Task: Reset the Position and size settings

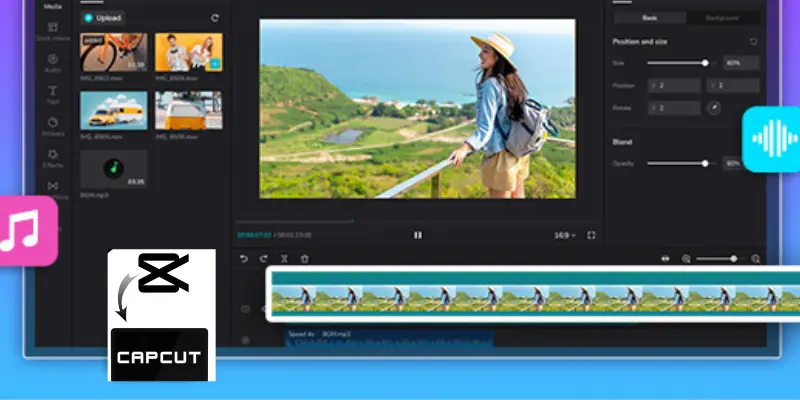Action: [x=753, y=41]
